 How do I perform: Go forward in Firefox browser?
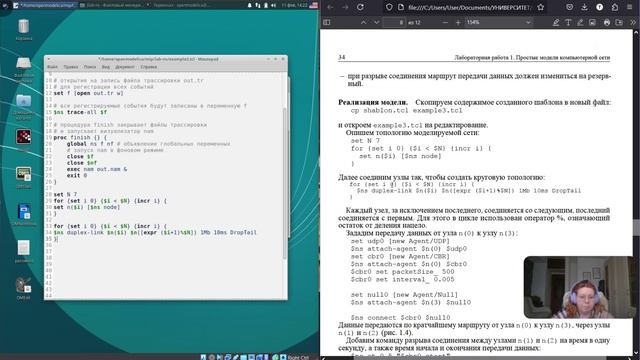[345, 7]
